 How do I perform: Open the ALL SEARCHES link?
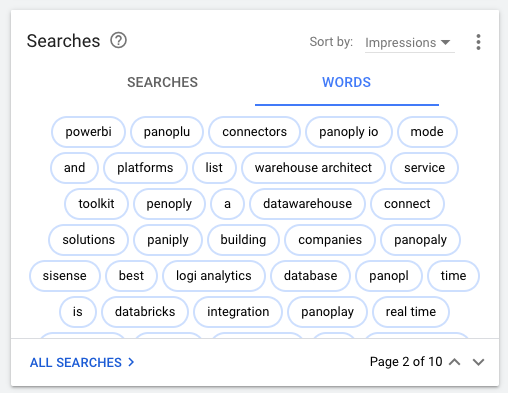(x=82, y=362)
